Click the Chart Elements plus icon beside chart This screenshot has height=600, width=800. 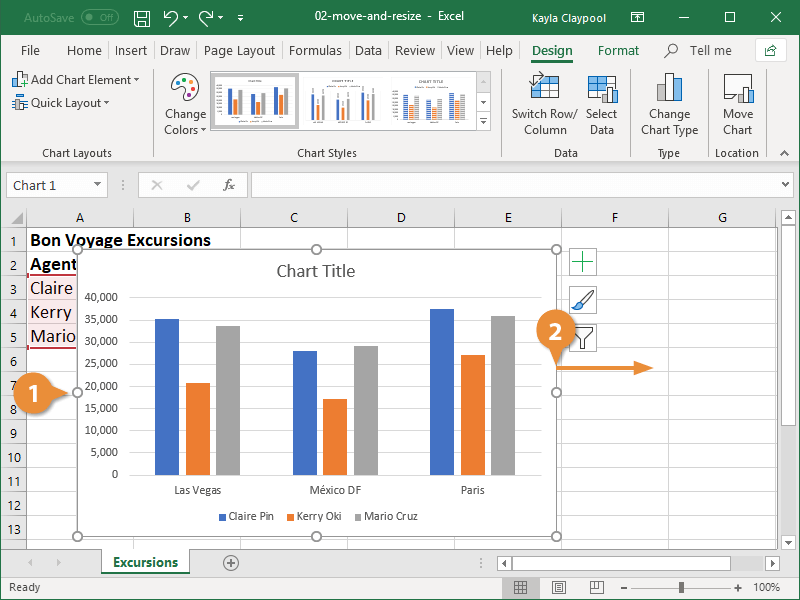(x=581, y=261)
